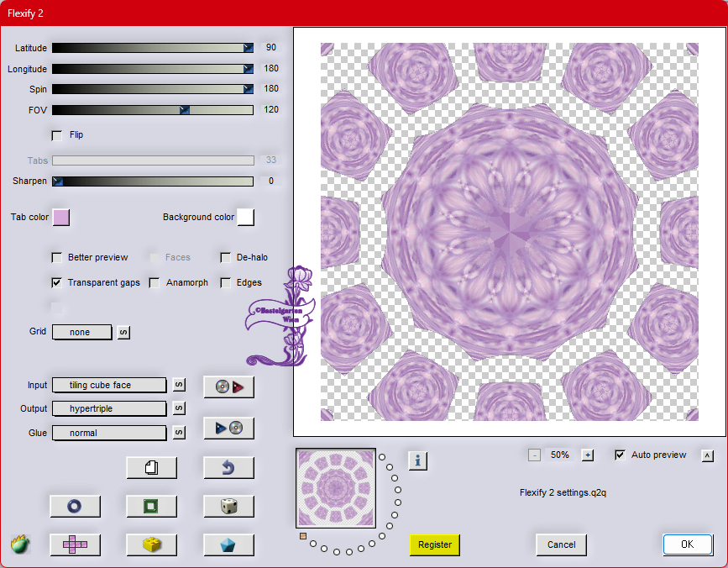Viewport: 728px width, 568px height.
Task: Open the Output hypertriple dropdown
Action: click(x=109, y=408)
